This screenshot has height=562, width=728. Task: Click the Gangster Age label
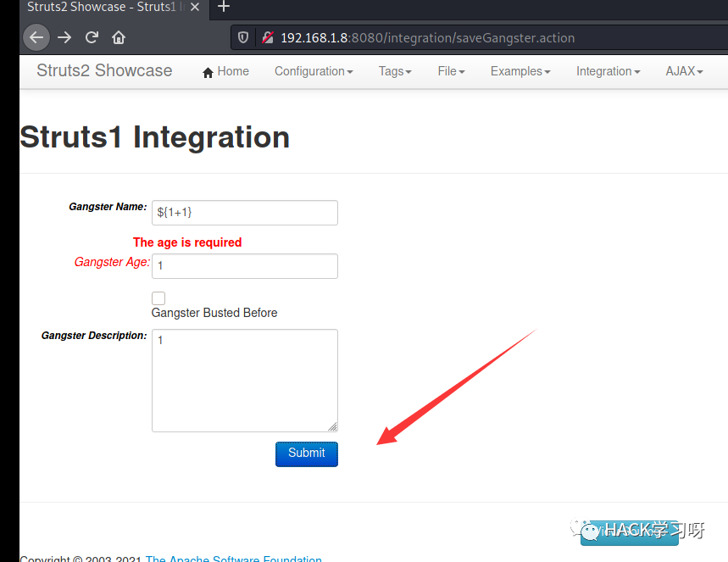(112, 262)
